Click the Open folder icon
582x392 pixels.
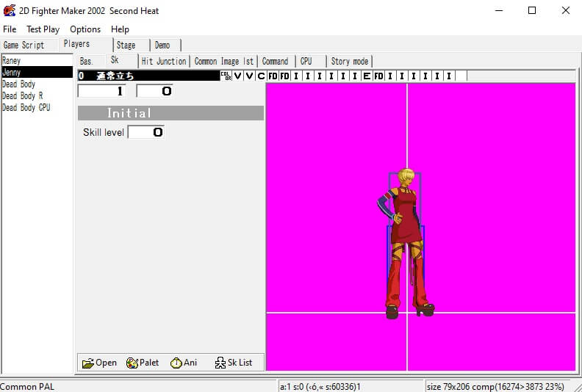[x=87, y=363]
